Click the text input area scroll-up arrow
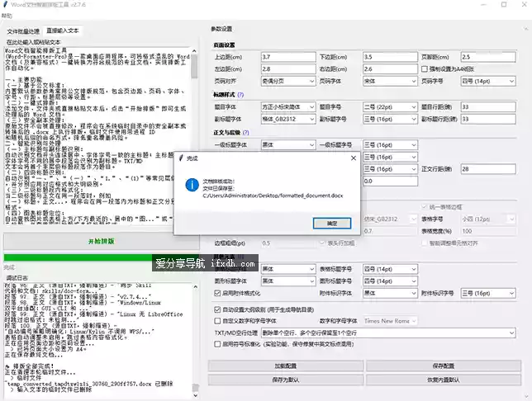This screenshot has height=401, width=532. 194,51
